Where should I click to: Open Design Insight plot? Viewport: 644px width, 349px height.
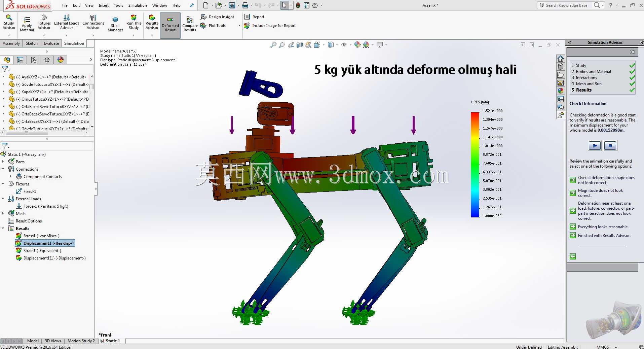[x=218, y=17]
